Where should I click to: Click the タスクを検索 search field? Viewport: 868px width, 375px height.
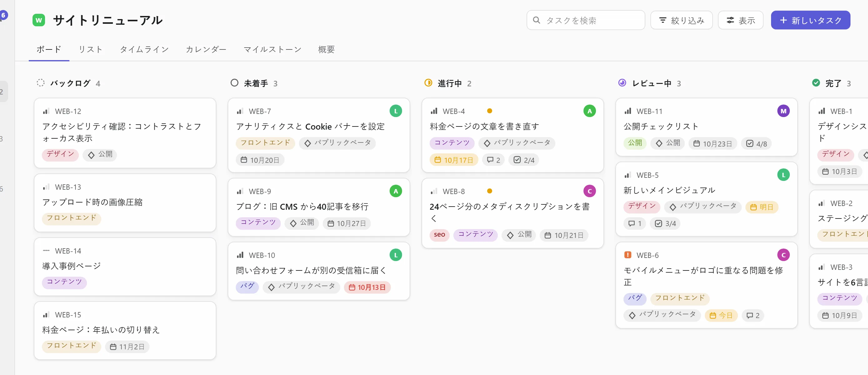[x=586, y=20]
